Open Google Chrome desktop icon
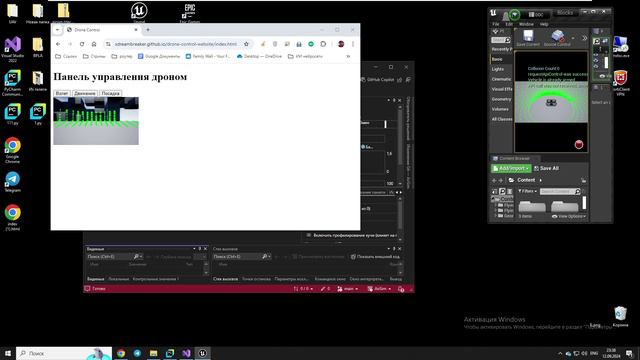Viewport: 640px width, 360px height. [x=13, y=150]
